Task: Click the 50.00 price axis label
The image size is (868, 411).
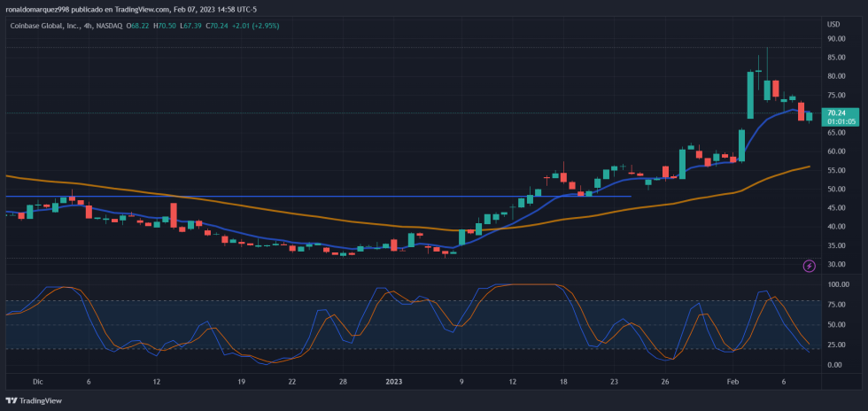Action: point(836,190)
